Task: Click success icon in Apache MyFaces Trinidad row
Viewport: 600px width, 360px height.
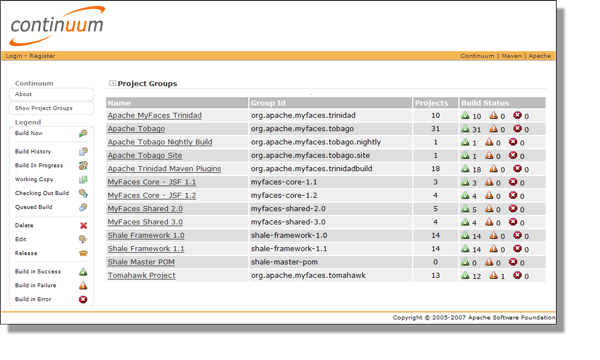Action: [465, 115]
